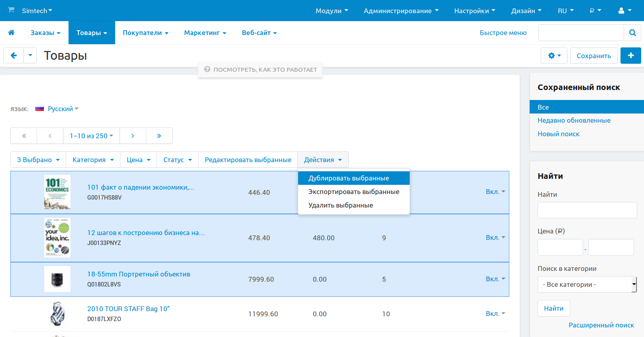Toggle status Вкл. for 18-55mm Портретный объектив
This screenshot has width=644, height=337.
[495, 279]
